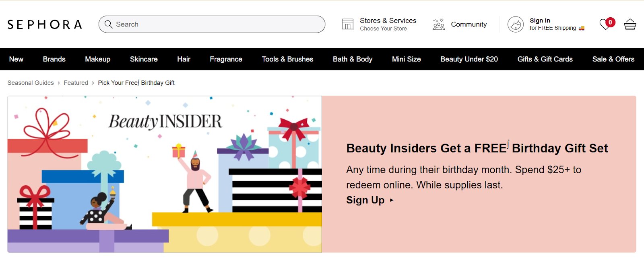Open Stores & Services
The height and width of the screenshot is (258, 644).
click(388, 20)
